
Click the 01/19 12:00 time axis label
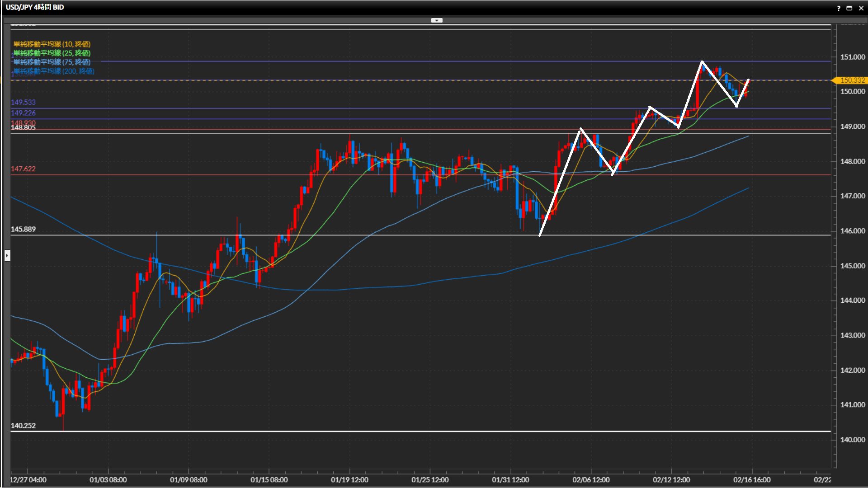pos(349,480)
